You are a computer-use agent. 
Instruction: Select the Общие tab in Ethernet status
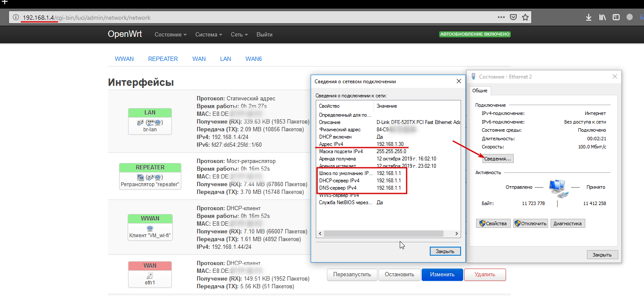tap(480, 91)
